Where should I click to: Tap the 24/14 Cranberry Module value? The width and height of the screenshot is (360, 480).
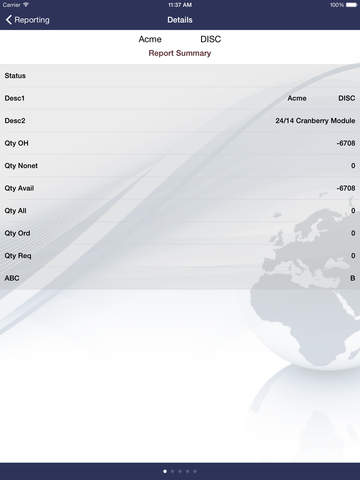point(315,121)
